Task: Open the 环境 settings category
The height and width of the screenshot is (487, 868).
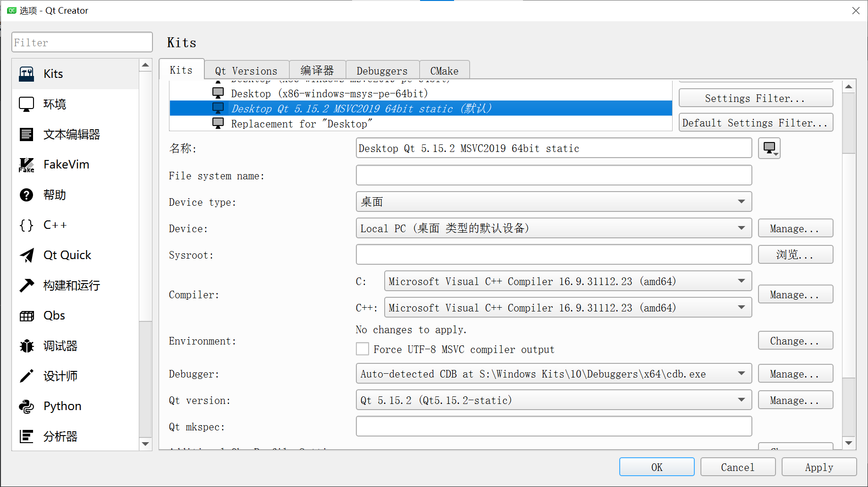Action: click(76, 104)
